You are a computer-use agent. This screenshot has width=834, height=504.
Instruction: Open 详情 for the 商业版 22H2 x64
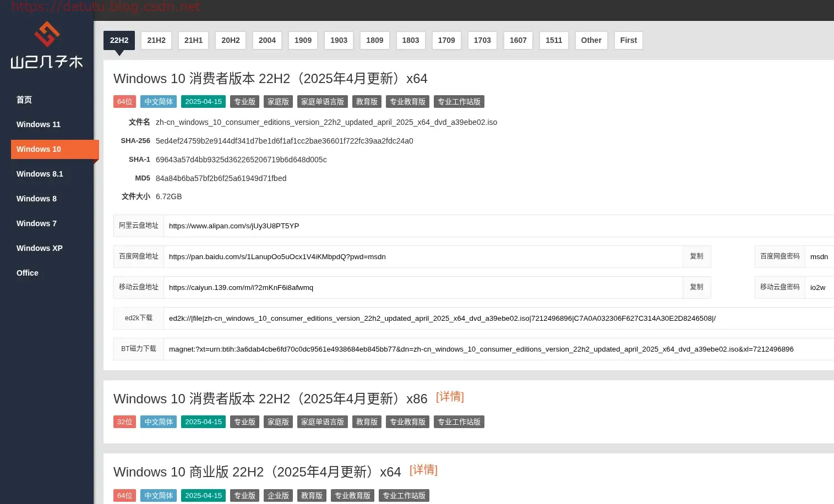(423, 470)
